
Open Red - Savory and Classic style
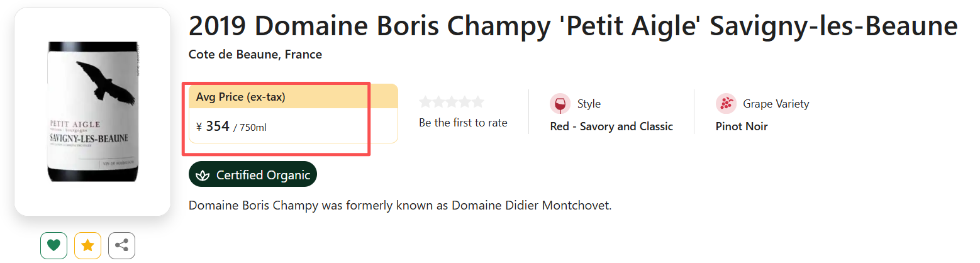(x=611, y=126)
